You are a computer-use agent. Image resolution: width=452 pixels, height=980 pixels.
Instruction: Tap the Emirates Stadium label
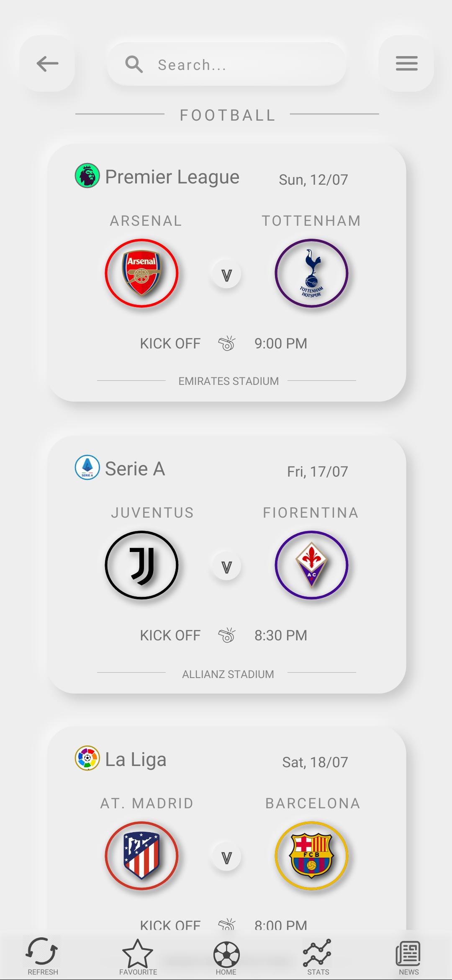[x=228, y=381]
